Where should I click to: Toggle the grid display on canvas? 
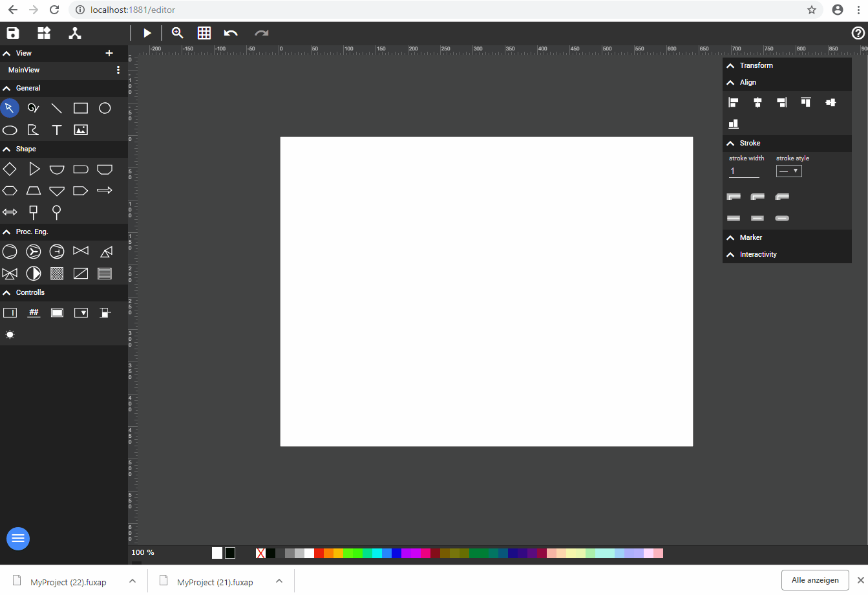204,33
